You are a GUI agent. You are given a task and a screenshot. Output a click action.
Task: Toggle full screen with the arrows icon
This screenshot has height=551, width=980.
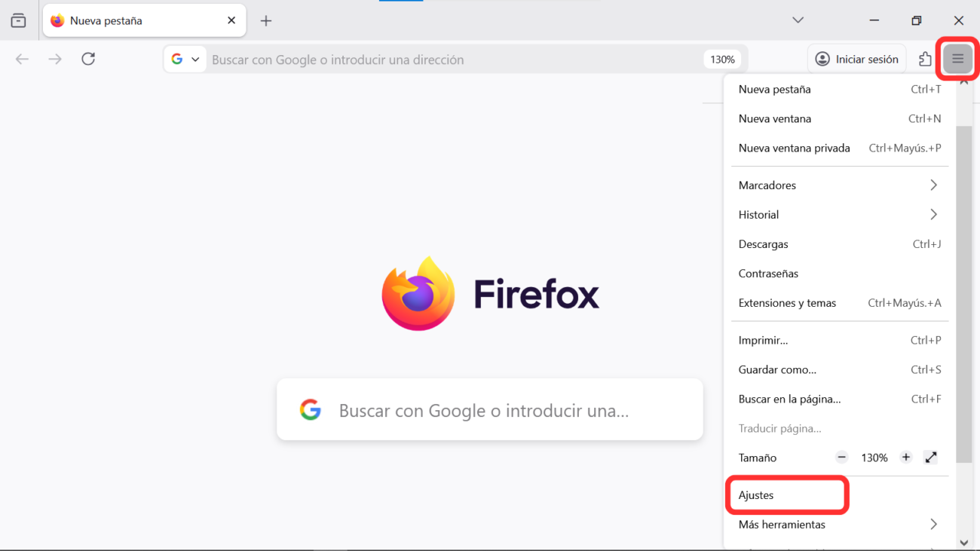(931, 458)
